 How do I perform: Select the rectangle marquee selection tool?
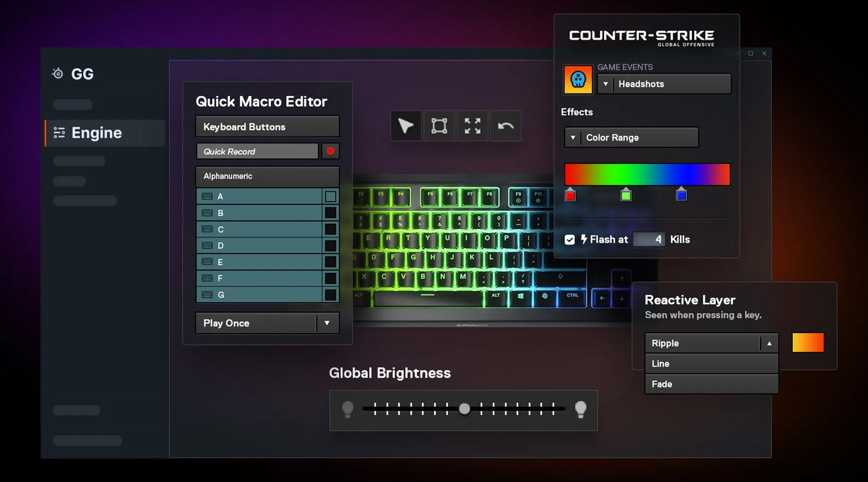439,126
